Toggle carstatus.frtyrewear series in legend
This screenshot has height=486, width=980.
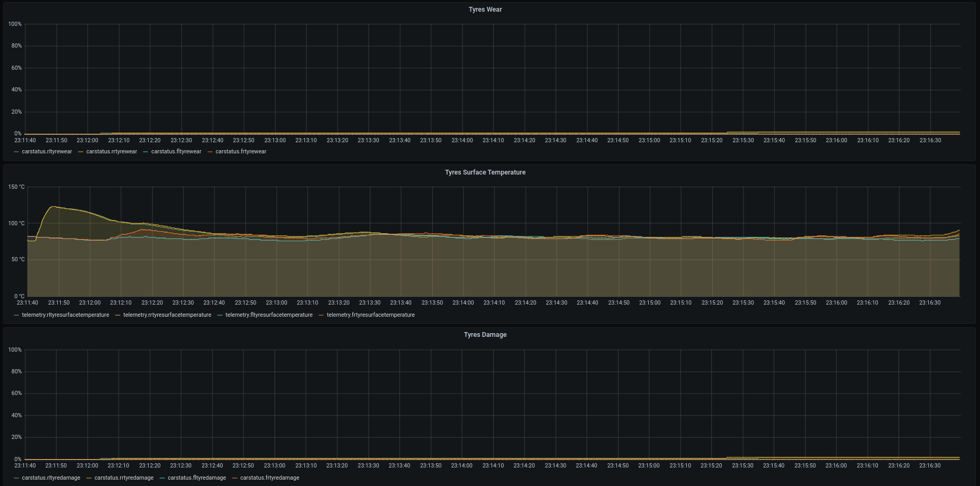[241, 152]
